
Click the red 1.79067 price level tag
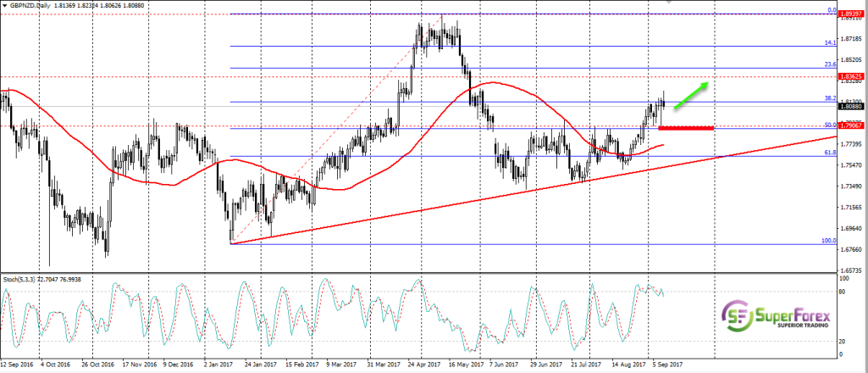click(850, 126)
